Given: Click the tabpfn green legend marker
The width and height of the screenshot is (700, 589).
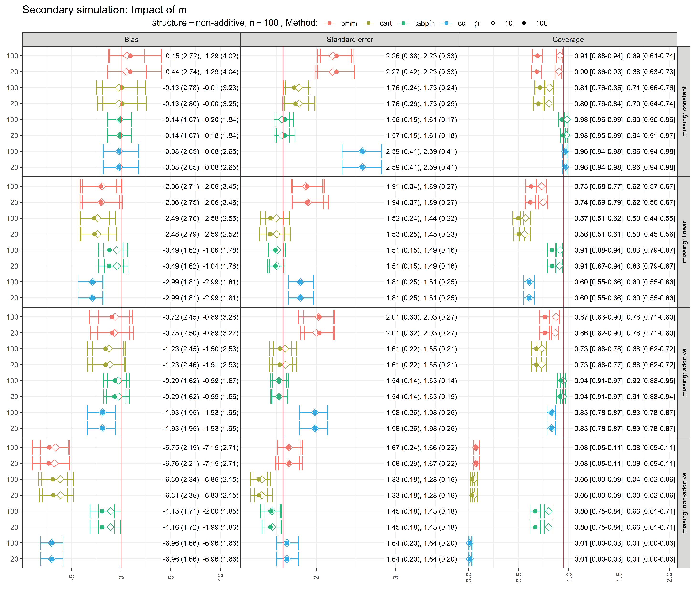Looking at the screenshot, I should coord(404,23).
